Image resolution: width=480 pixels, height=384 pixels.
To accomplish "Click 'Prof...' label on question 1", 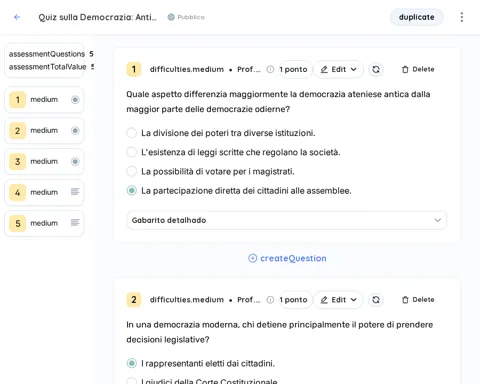I will click(x=249, y=69).
